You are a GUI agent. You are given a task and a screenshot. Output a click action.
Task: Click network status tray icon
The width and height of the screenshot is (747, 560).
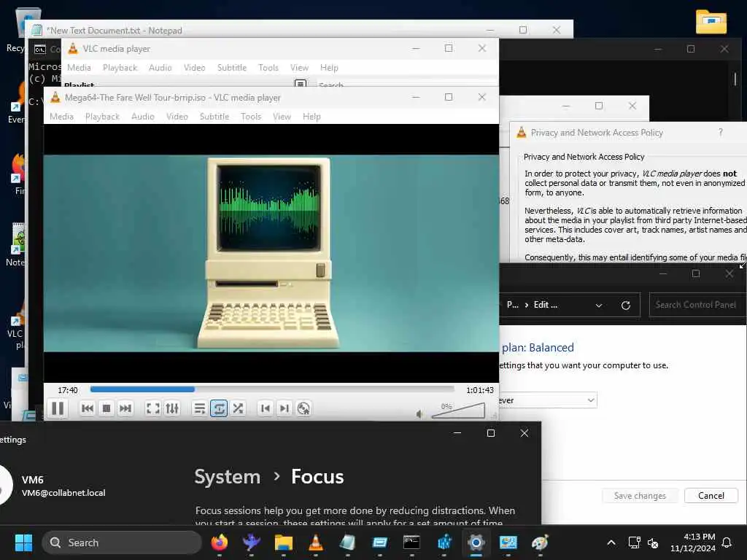[634, 542]
